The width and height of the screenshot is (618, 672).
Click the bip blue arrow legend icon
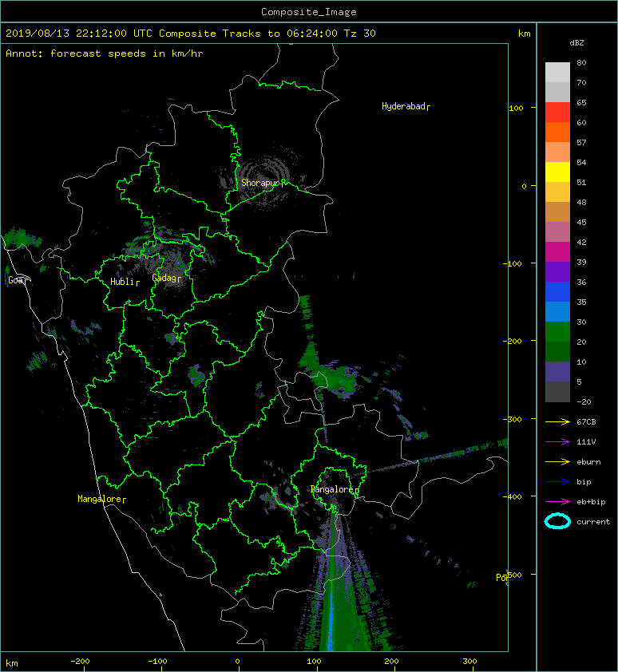point(557,482)
